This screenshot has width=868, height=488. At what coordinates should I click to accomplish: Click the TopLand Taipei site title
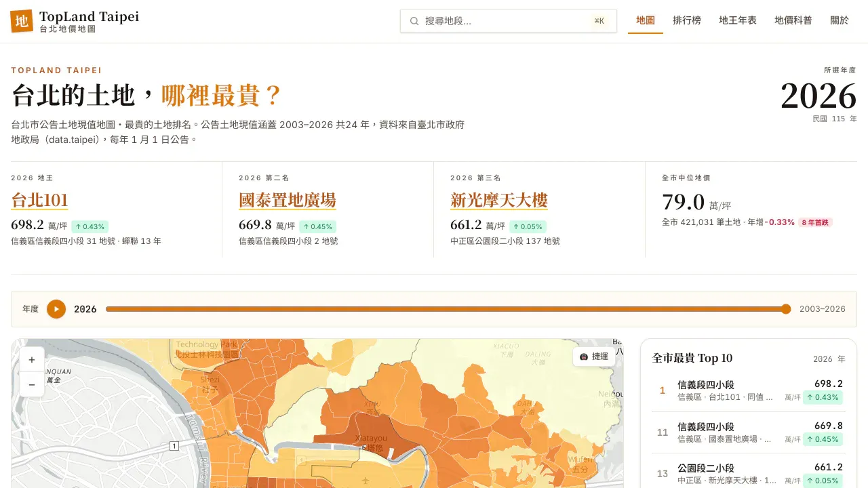[89, 17]
